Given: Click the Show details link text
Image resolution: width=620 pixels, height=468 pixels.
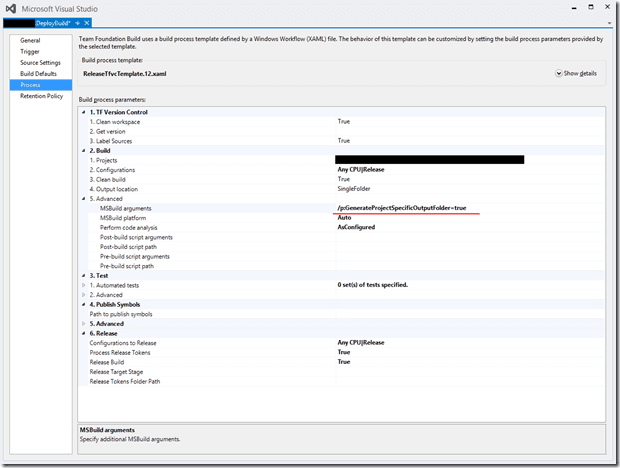Looking at the screenshot, I should [580, 73].
